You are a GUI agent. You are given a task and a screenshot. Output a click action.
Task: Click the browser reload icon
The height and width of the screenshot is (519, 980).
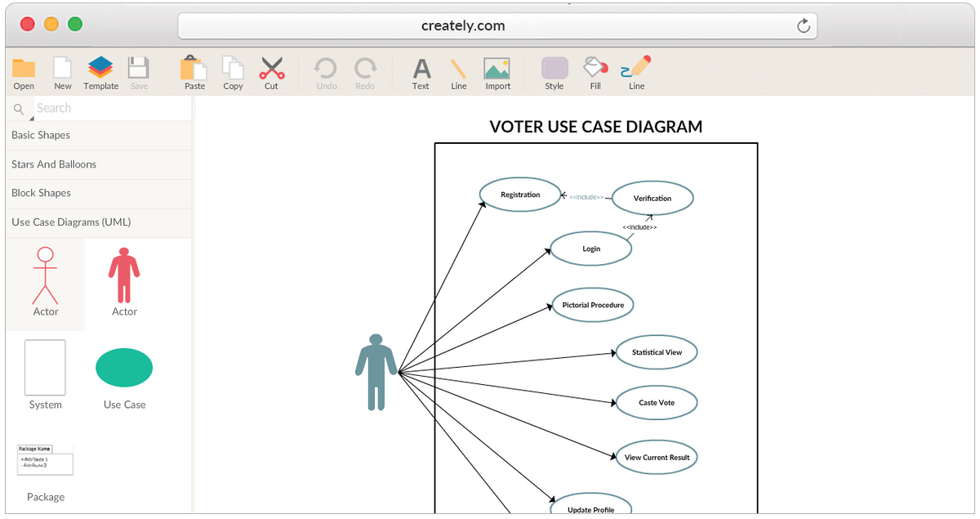[x=804, y=26]
